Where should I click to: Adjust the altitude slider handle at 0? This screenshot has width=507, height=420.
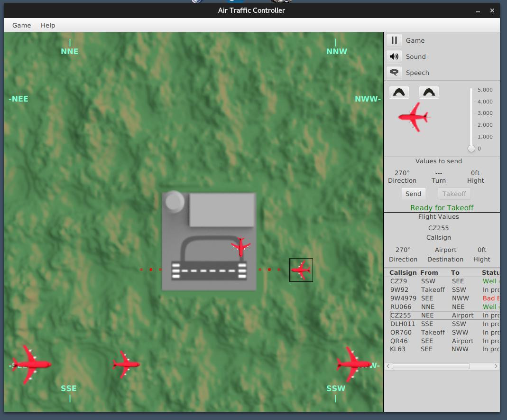click(471, 149)
